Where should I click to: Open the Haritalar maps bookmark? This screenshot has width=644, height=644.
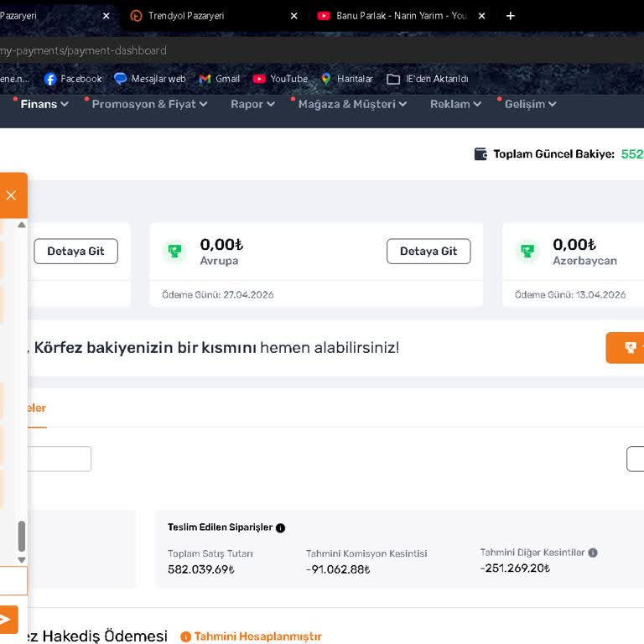coord(347,79)
